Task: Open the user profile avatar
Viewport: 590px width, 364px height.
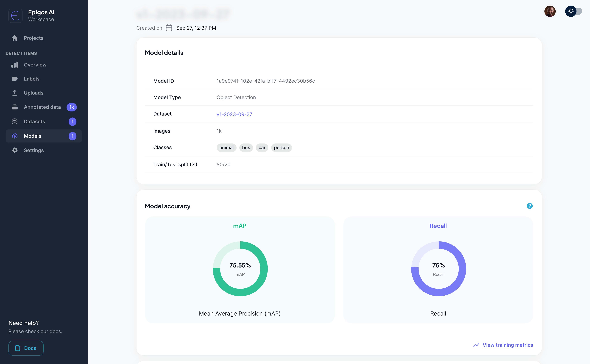Action: click(x=550, y=11)
